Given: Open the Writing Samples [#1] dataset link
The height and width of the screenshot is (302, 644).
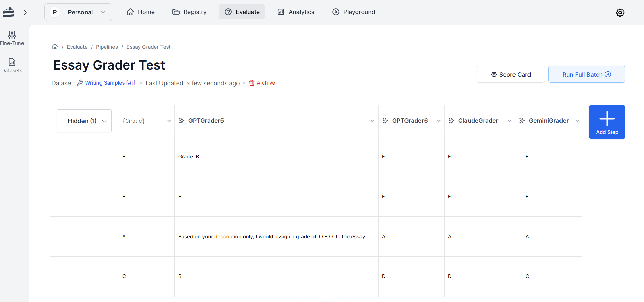Looking at the screenshot, I should pyautogui.click(x=110, y=83).
